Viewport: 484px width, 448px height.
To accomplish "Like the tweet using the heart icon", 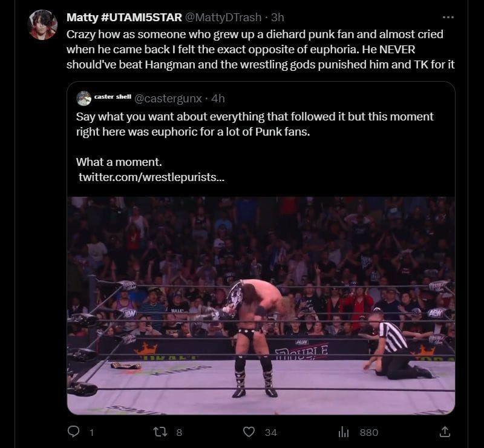I will [x=248, y=431].
